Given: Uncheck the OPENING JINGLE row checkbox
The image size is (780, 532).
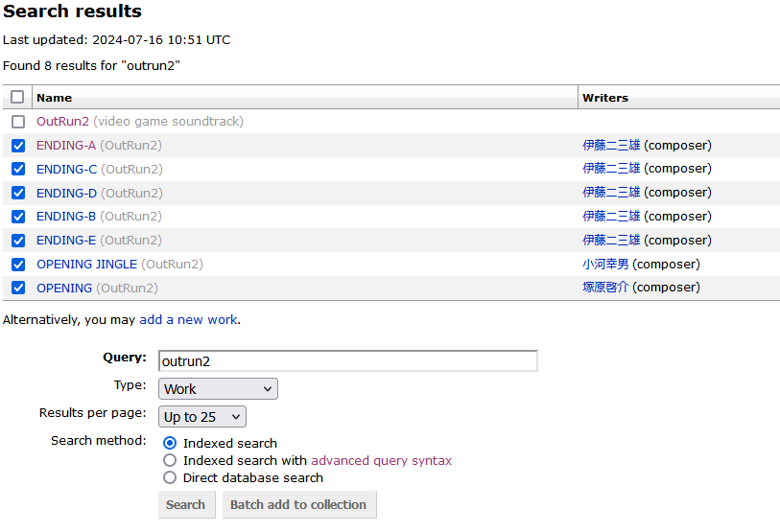Looking at the screenshot, I should click(x=18, y=265).
